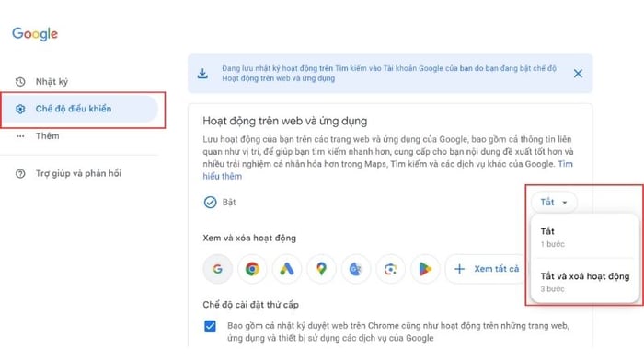644x362 pixels.
Task: Click the download icon in banner
Action: tap(202, 74)
